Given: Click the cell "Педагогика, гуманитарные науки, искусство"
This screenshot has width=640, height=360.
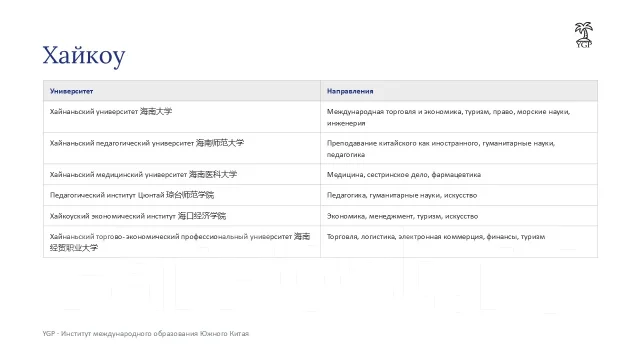Looking at the screenshot, I should (459, 195).
